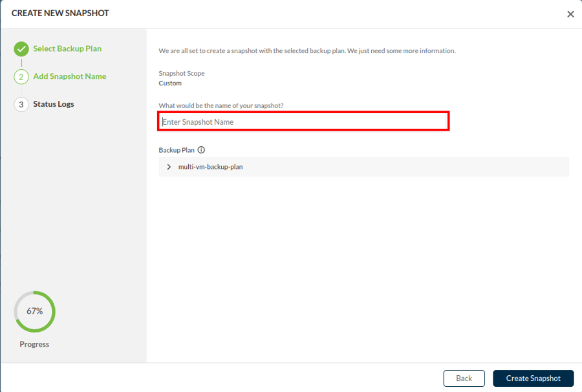582x392 pixels.
Task: Click the 67% progress ring
Action: 34,311
